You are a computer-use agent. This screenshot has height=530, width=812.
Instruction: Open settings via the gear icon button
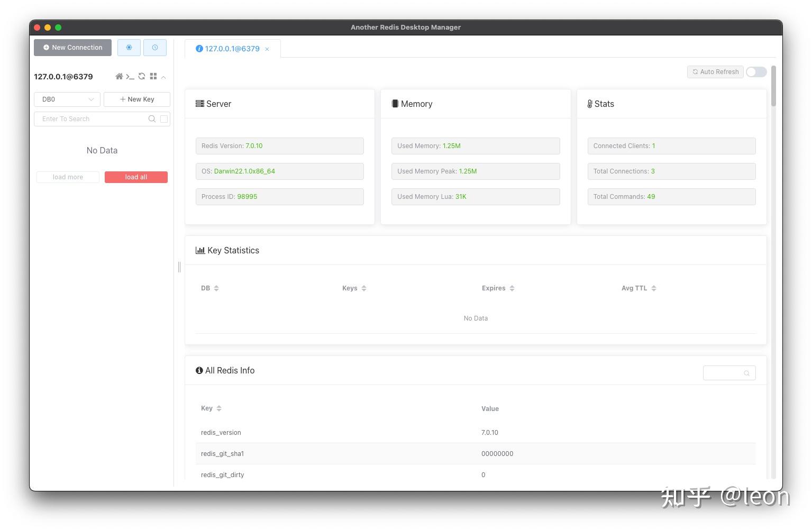coord(129,48)
